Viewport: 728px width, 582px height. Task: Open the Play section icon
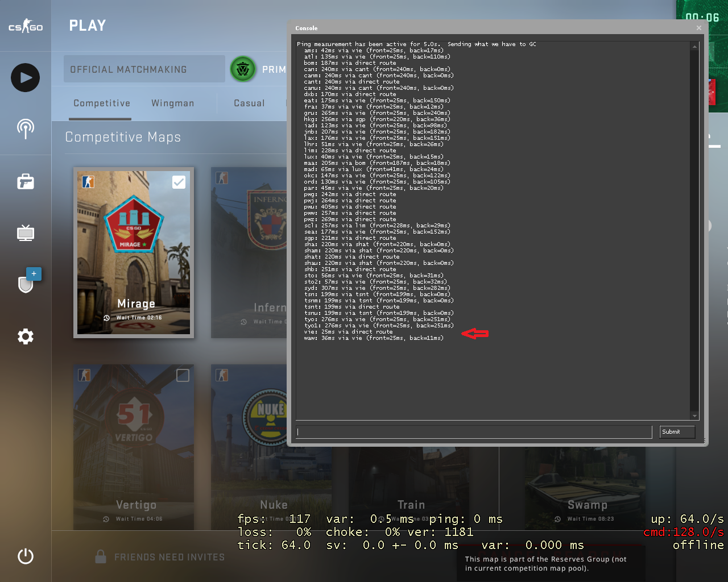26,77
